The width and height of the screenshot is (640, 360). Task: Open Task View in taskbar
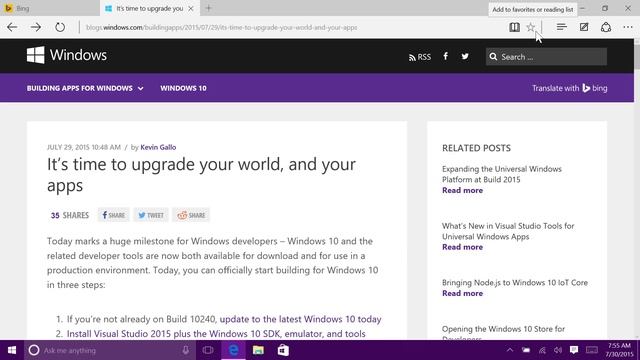coord(208,350)
